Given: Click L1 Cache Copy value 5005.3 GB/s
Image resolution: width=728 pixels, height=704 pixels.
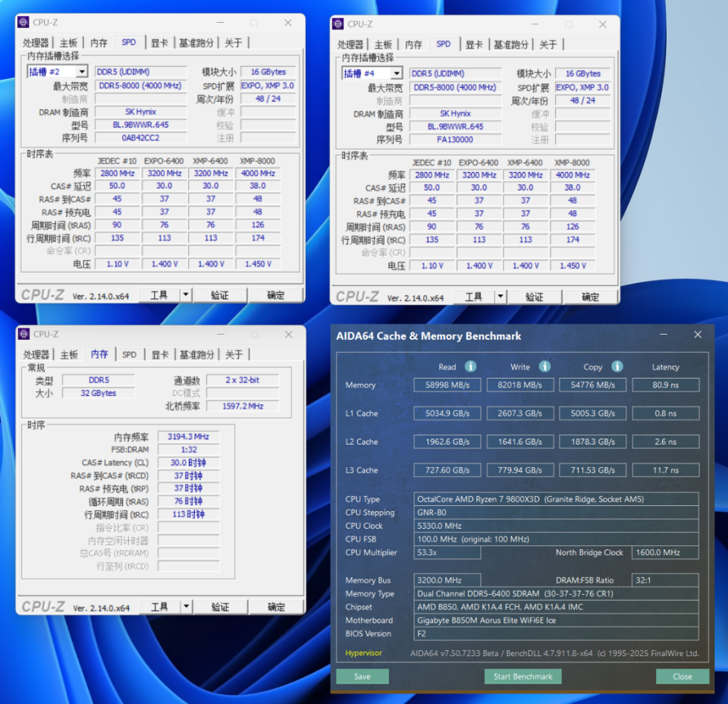Looking at the screenshot, I should point(593,413).
